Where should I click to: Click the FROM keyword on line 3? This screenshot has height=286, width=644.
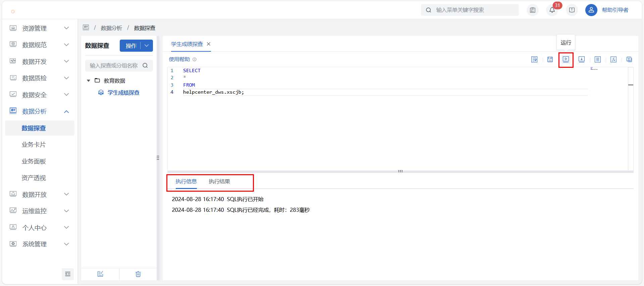(189, 85)
